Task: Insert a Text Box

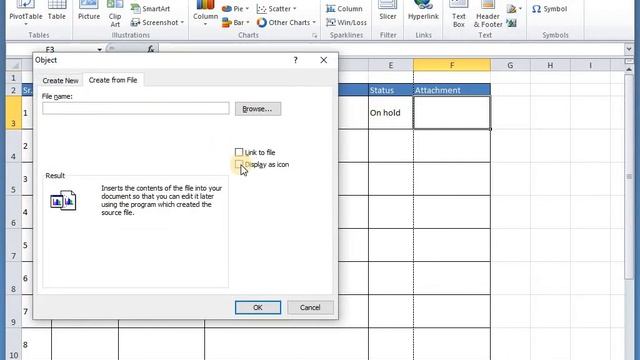Action: (x=459, y=14)
